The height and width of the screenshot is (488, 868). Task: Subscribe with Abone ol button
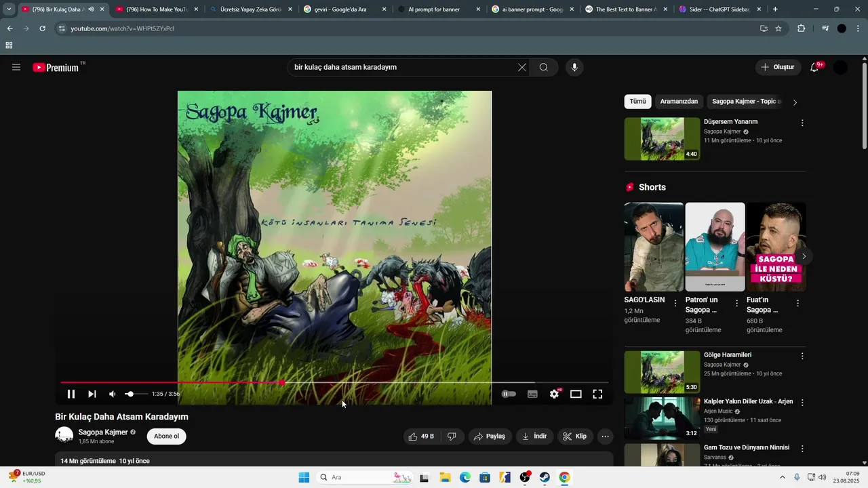click(166, 436)
